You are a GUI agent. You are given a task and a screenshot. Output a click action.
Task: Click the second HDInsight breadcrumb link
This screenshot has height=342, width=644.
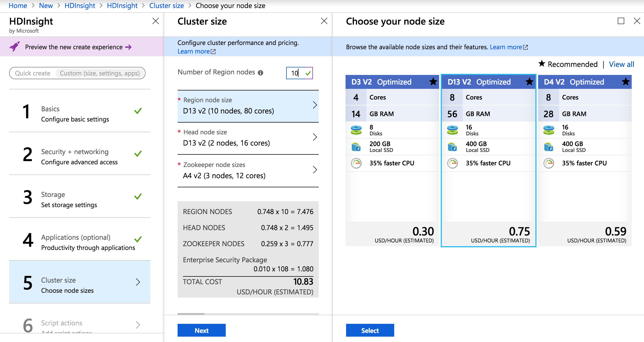[x=122, y=6]
